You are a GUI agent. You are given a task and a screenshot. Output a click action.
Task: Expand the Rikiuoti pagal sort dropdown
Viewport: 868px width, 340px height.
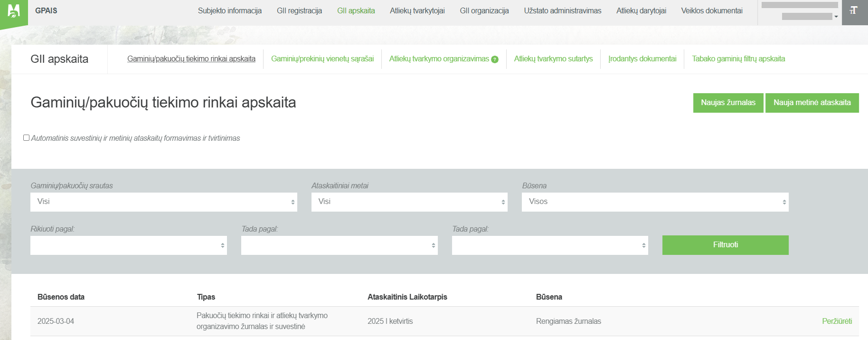[128, 245]
